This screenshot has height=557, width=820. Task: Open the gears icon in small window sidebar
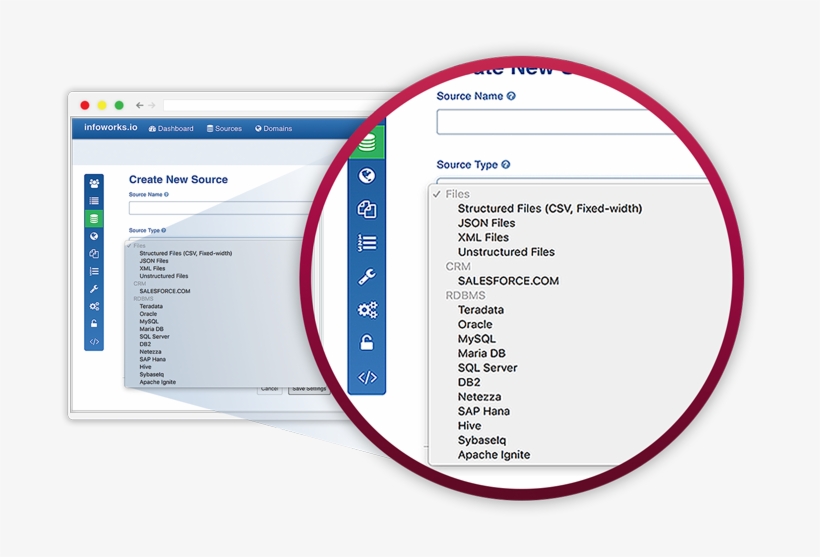(94, 306)
